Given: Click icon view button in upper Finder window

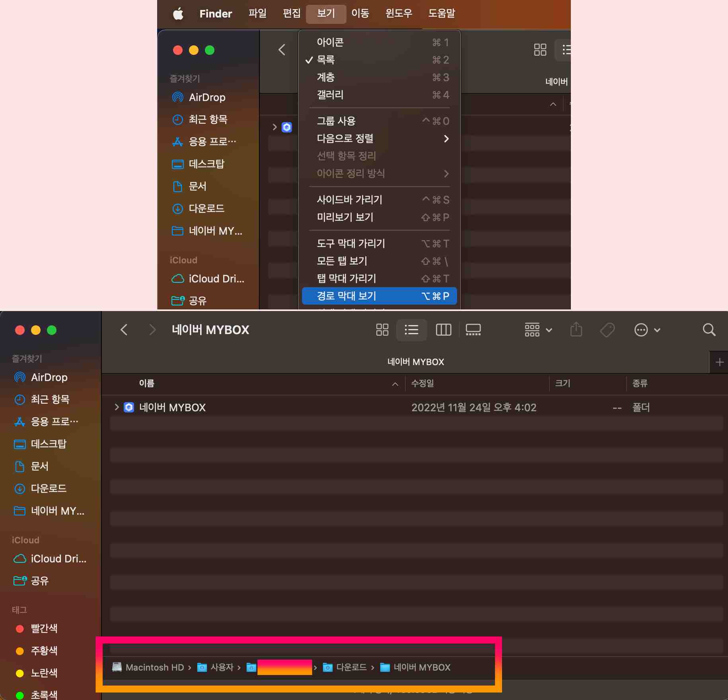Looking at the screenshot, I should (540, 50).
